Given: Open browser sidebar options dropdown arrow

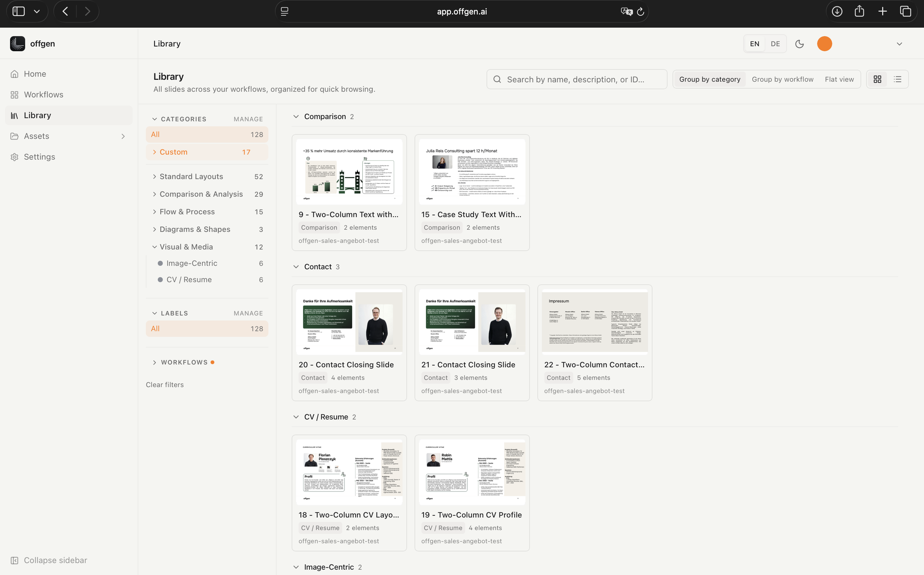Looking at the screenshot, I should point(37,11).
